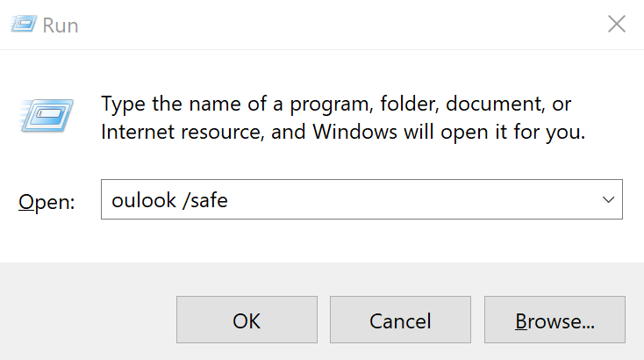The height and width of the screenshot is (360, 644).
Task: Click the Cancel button
Action: coord(400,320)
